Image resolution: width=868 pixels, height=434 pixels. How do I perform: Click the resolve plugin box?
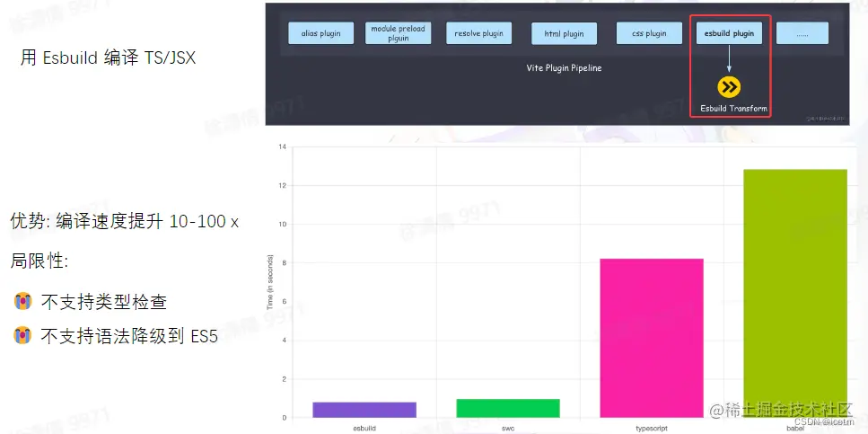pyautogui.click(x=478, y=33)
